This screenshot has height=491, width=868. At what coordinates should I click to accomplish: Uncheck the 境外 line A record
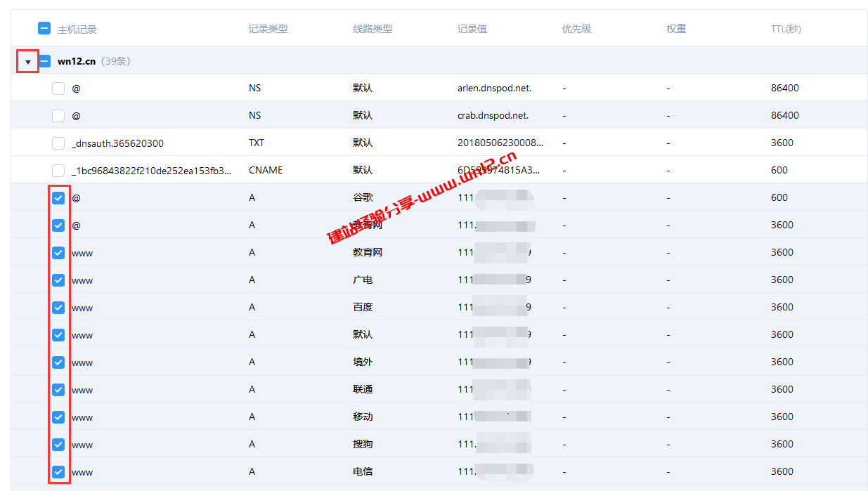(58, 362)
